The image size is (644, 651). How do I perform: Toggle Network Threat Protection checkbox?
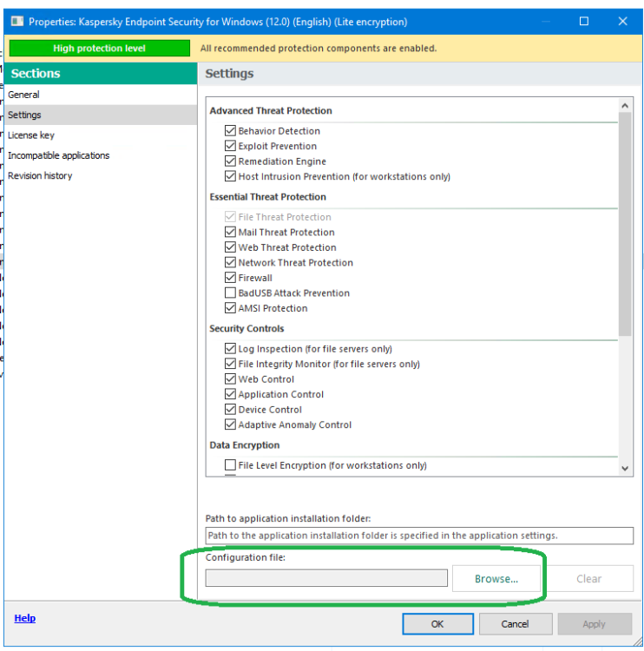pos(230,262)
